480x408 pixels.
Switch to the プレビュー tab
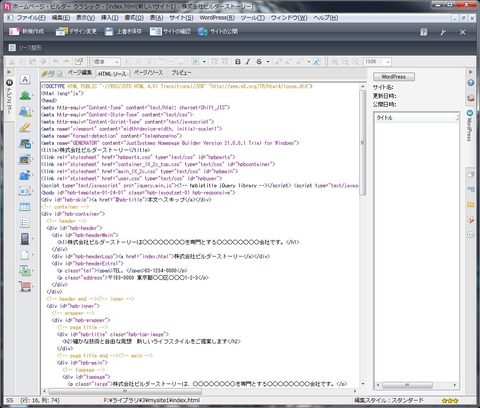[x=181, y=73]
